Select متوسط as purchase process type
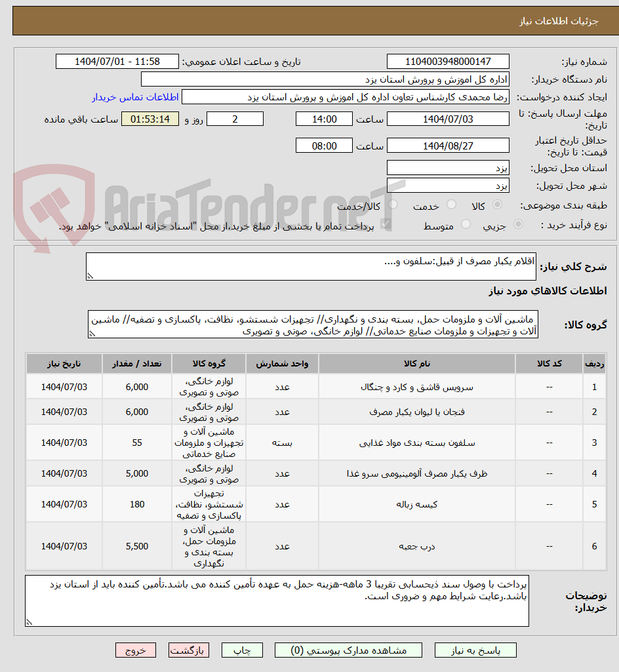Screen dimensions: 619x672 pos(466,224)
